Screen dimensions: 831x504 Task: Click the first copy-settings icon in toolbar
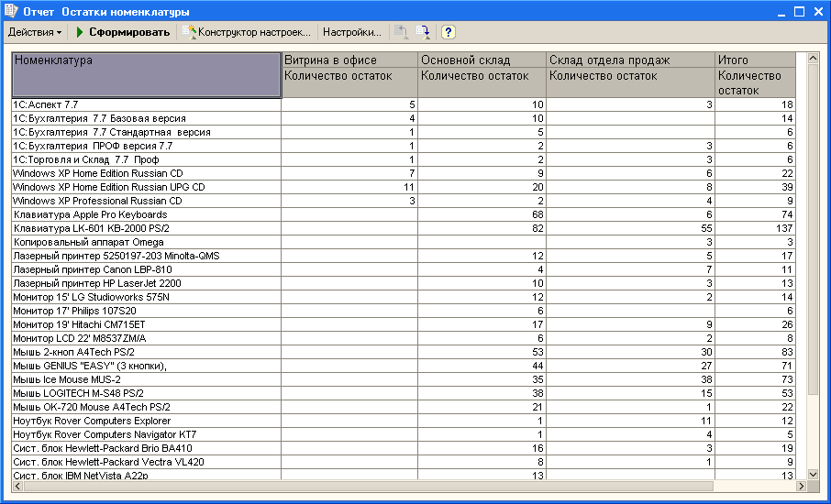401,32
